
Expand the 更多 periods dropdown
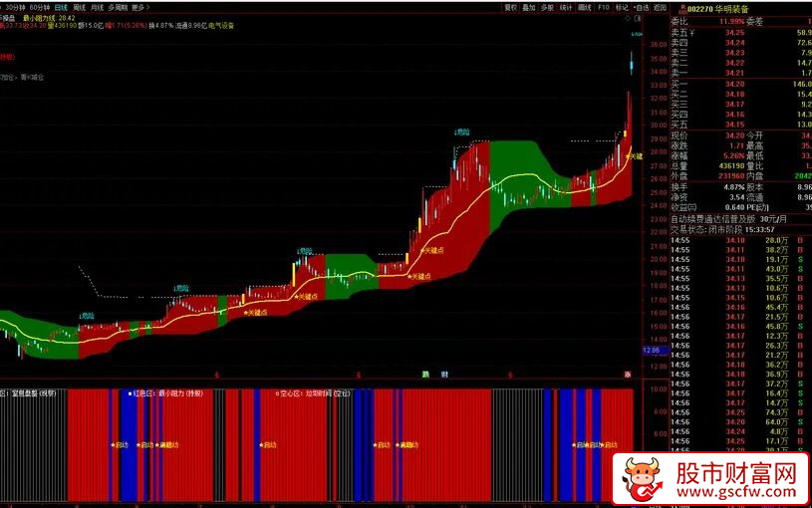point(139,8)
